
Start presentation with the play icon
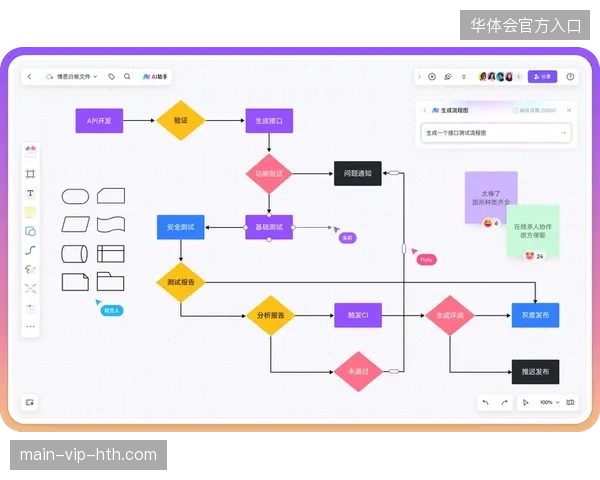(432, 77)
